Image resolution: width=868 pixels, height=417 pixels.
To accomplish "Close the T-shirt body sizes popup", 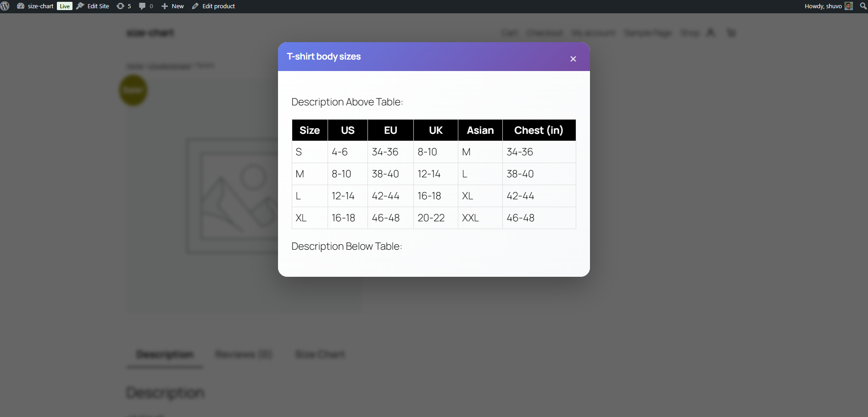I will point(573,59).
